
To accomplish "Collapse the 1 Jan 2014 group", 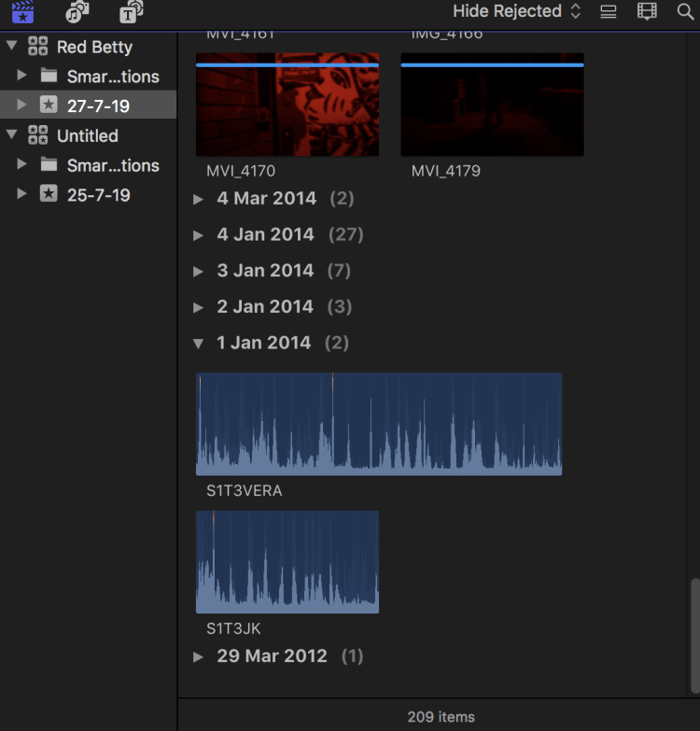I will [x=198, y=344].
